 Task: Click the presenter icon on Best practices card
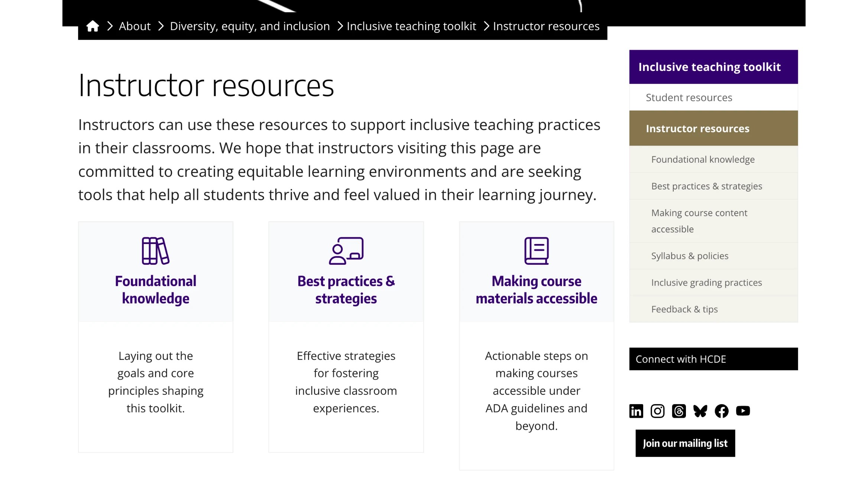click(x=346, y=251)
